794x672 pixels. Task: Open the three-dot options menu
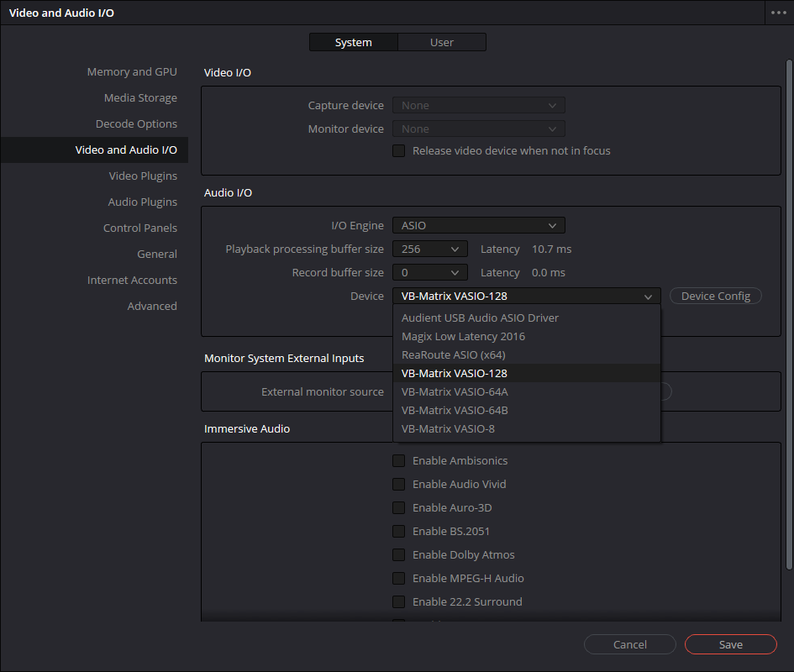point(778,13)
